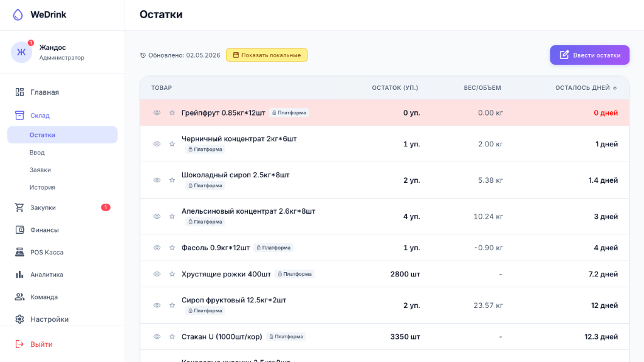Image resolution: width=644 pixels, height=362 pixels.
Task: Click the Обновлено: 02.05.2026 timestamp
Action: click(x=180, y=55)
